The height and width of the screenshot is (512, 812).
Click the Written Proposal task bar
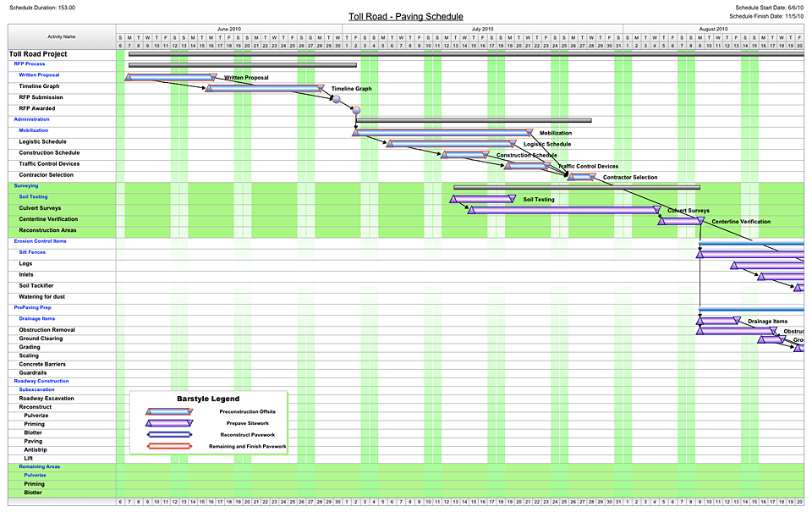click(x=169, y=77)
